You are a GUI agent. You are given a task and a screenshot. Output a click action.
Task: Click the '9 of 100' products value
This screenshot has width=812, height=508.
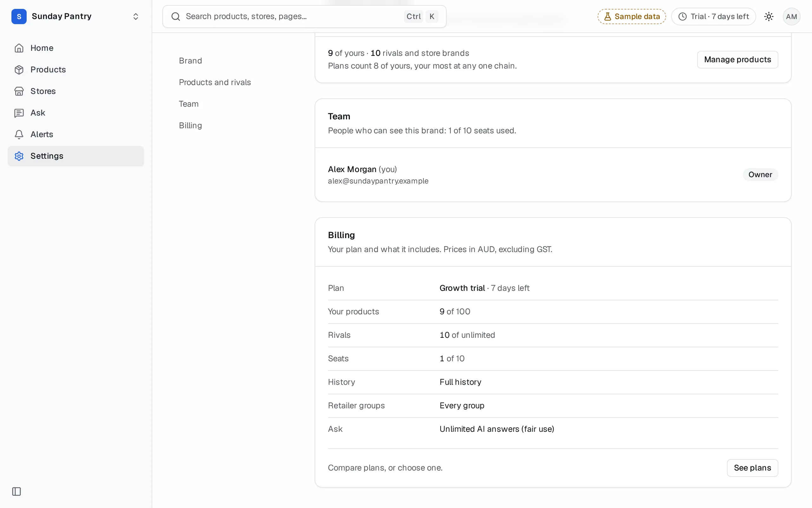(x=455, y=312)
